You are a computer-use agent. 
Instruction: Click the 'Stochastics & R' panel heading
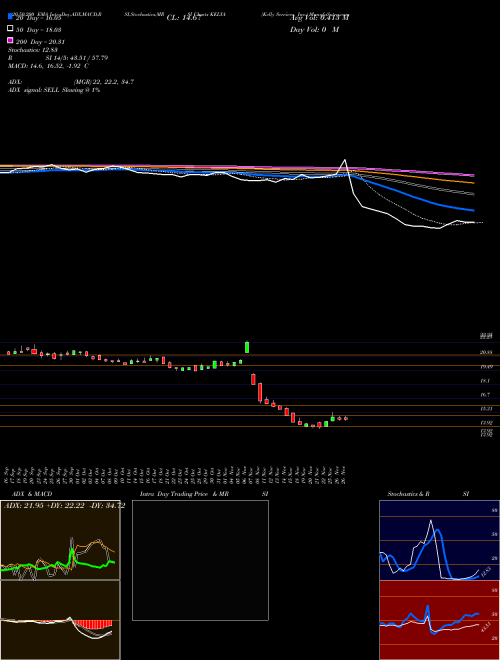[409, 494]
